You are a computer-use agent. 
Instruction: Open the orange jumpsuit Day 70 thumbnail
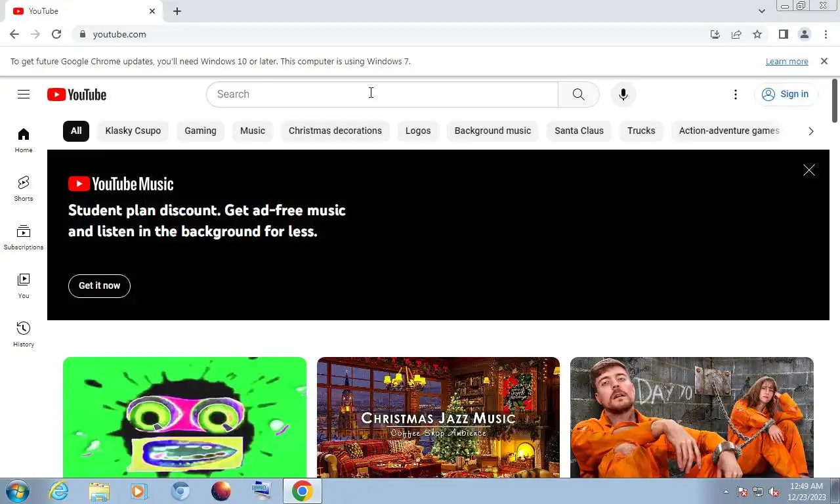pos(692,417)
